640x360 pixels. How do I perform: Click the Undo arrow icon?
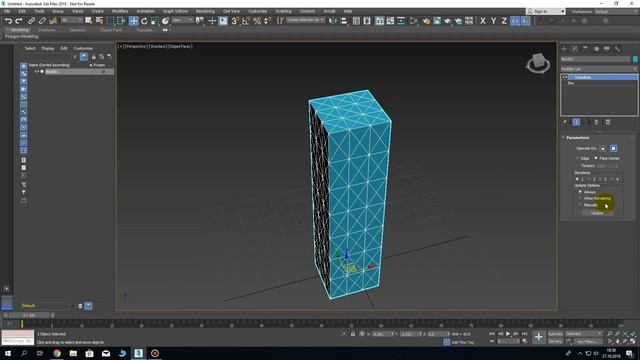coord(8,21)
